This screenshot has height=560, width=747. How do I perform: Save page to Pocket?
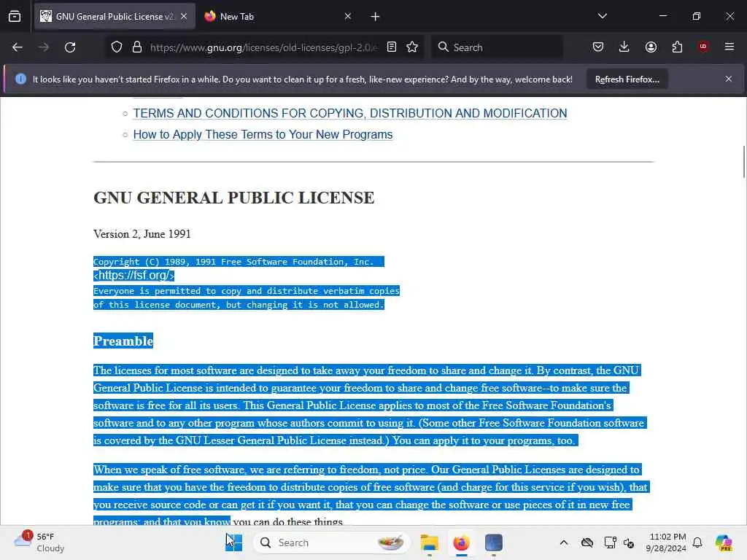tap(598, 47)
